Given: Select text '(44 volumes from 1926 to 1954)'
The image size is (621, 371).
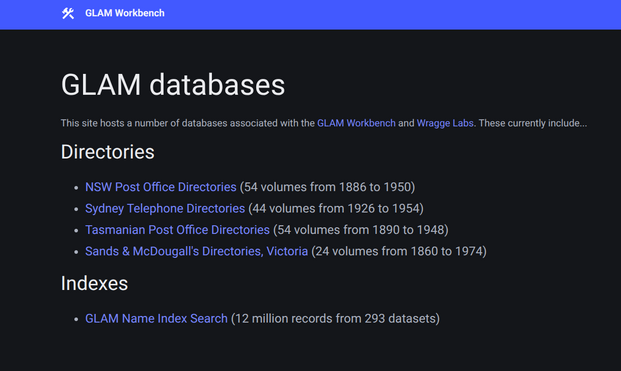Looking at the screenshot, I should click(x=336, y=208).
